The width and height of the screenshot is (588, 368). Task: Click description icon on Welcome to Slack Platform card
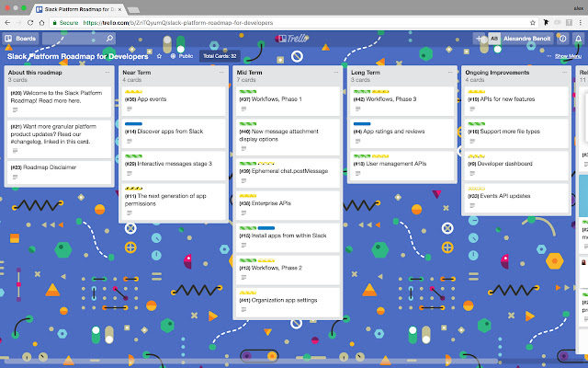click(x=15, y=110)
